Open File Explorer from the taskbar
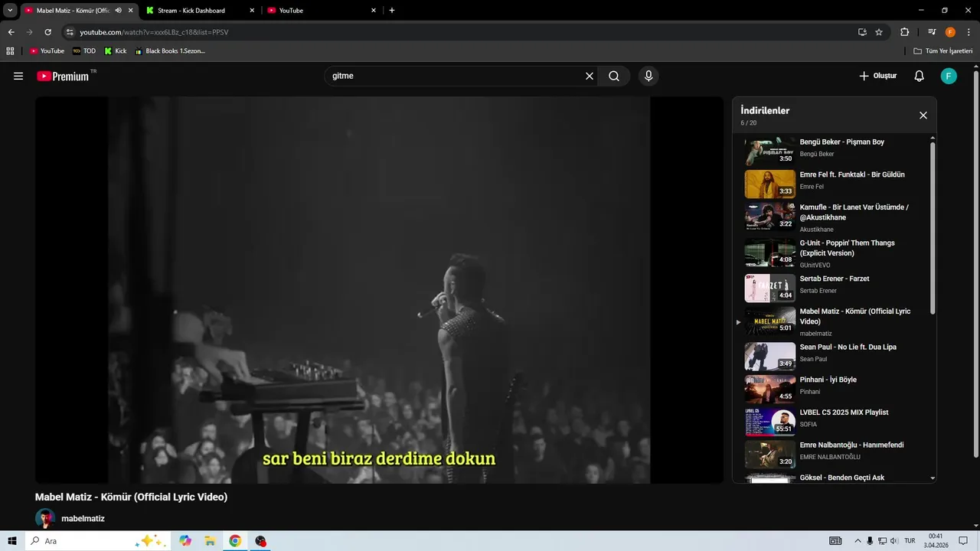980x551 pixels. [x=210, y=541]
